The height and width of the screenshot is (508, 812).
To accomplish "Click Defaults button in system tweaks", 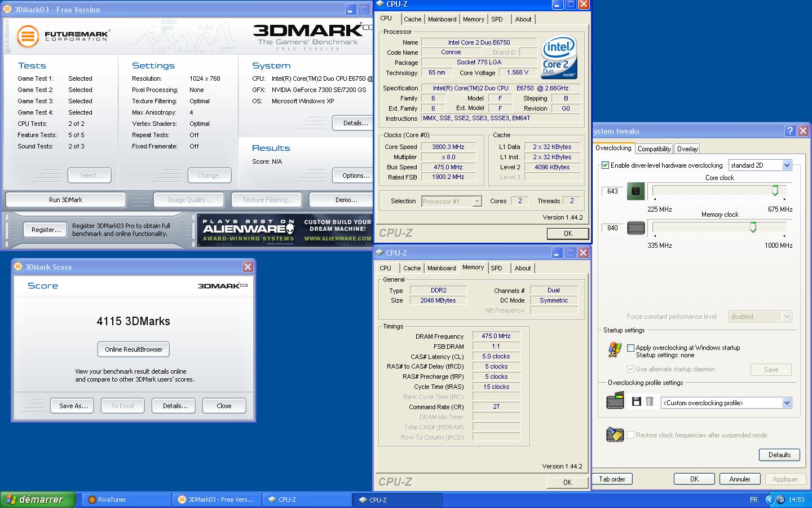I will (x=779, y=455).
